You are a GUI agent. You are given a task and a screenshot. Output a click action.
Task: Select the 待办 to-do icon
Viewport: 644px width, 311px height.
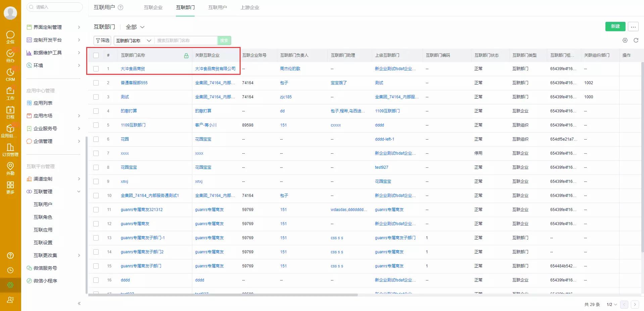10,55
